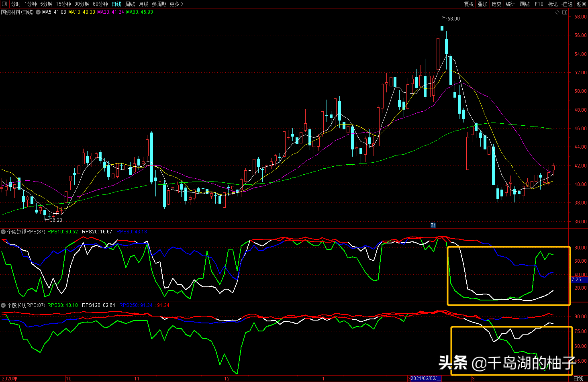Click the 36.20 low price annotation

point(56,220)
